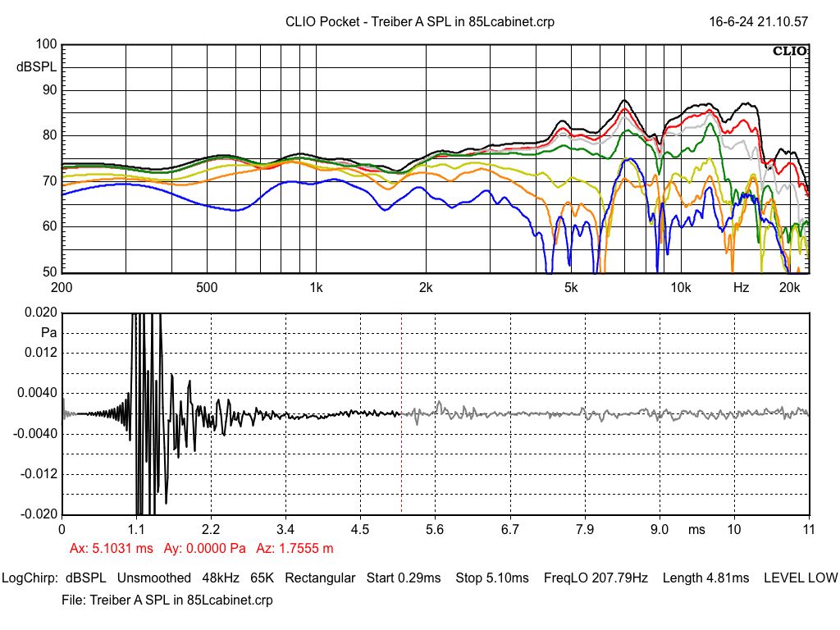Click the timestamp 16-6-24 21.10.57
Image resolution: width=840 pixels, height=630 pixels.
759,22
